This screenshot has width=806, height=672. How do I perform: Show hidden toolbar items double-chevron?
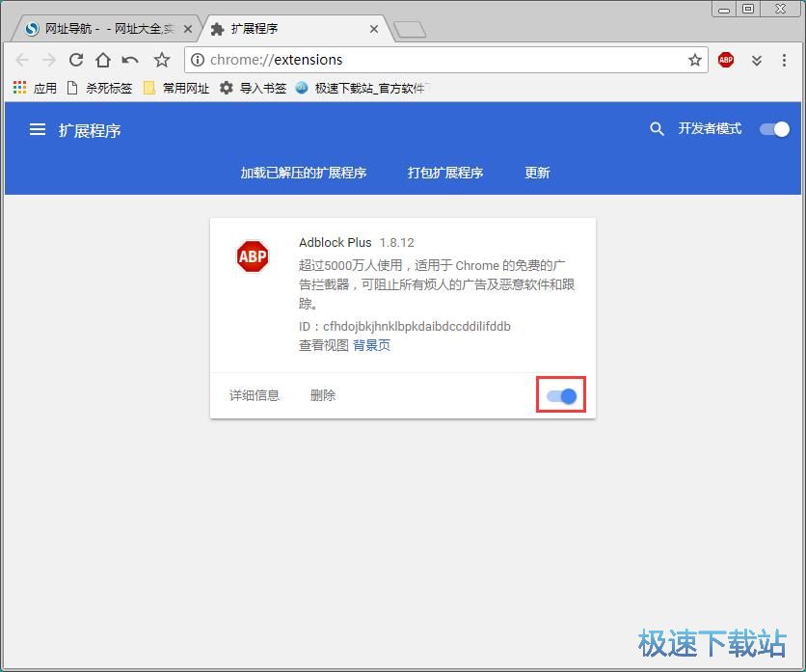pyautogui.click(x=757, y=61)
